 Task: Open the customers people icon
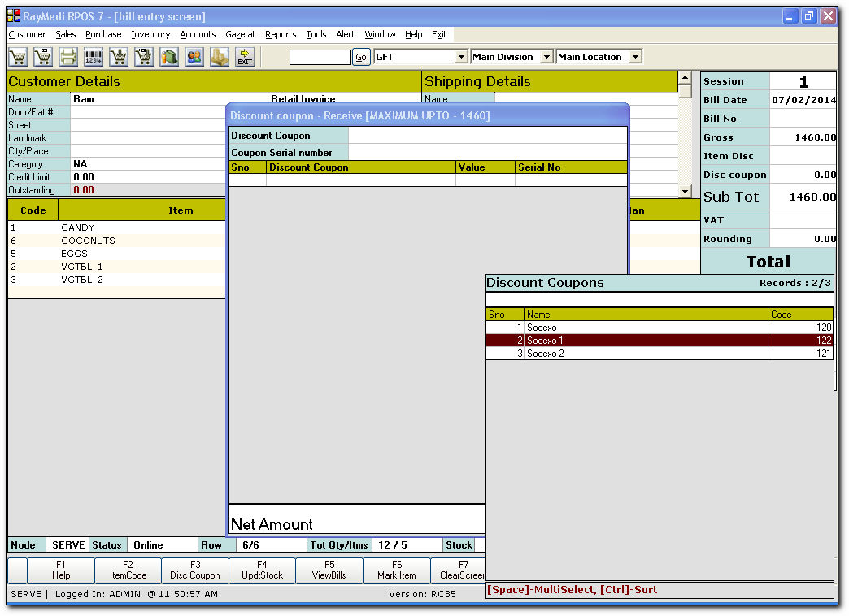194,57
